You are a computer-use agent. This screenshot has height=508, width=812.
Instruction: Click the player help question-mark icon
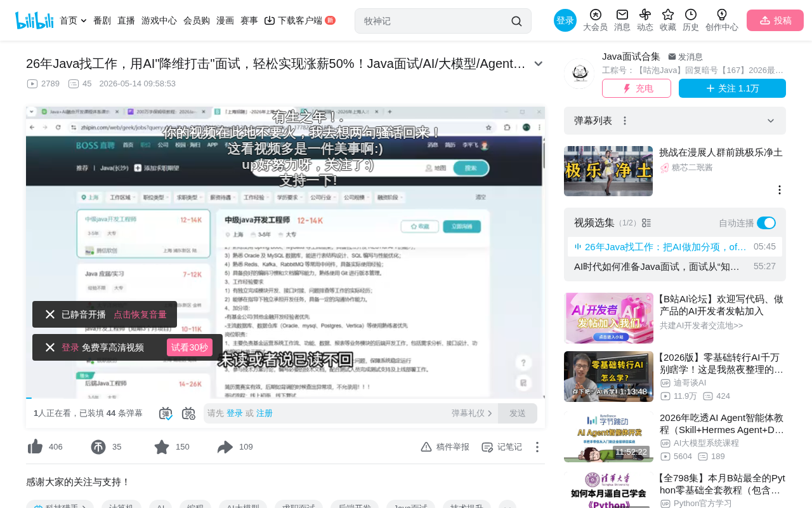(523, 363)
